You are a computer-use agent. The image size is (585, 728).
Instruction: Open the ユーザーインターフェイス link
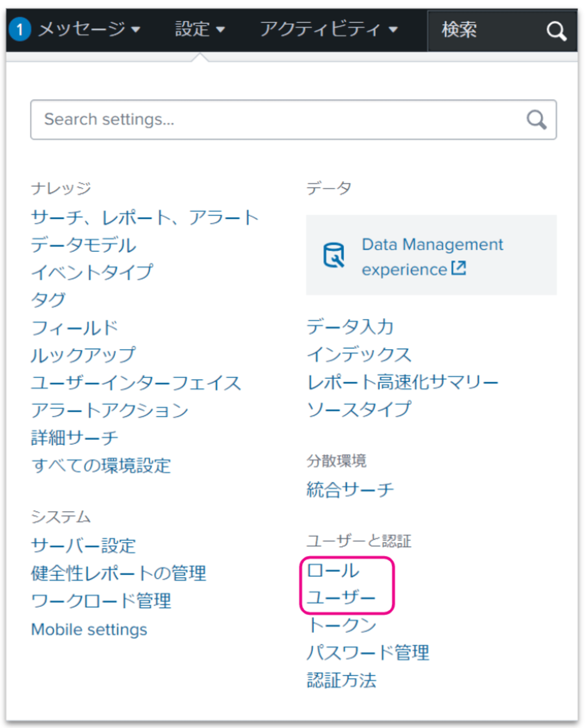136,383
